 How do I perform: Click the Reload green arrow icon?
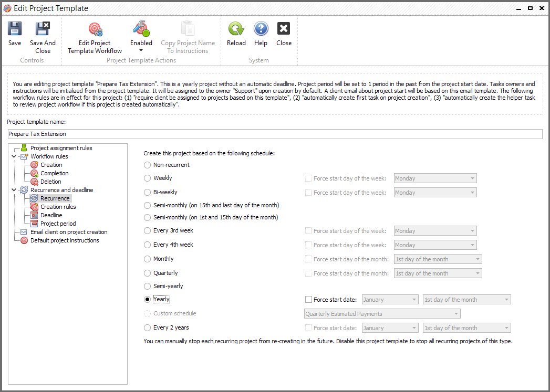(236, 29)
